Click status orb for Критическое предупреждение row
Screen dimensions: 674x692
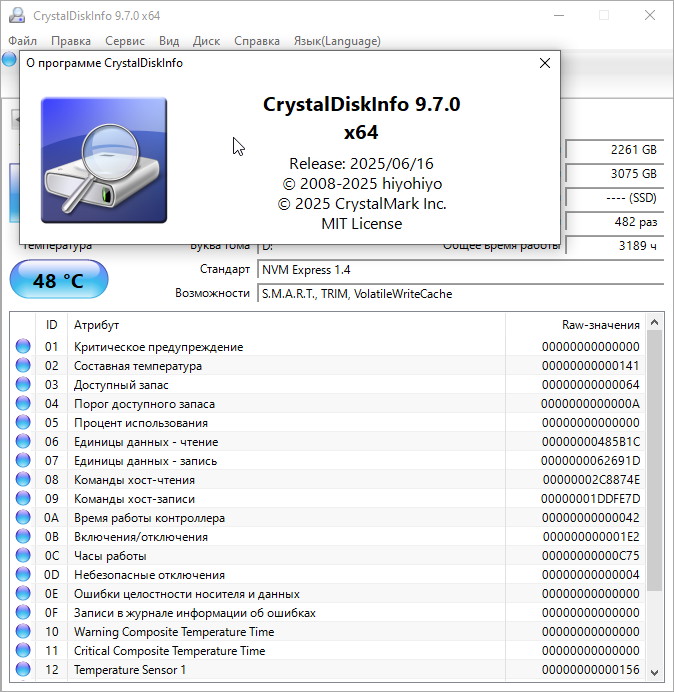[23, 346]
